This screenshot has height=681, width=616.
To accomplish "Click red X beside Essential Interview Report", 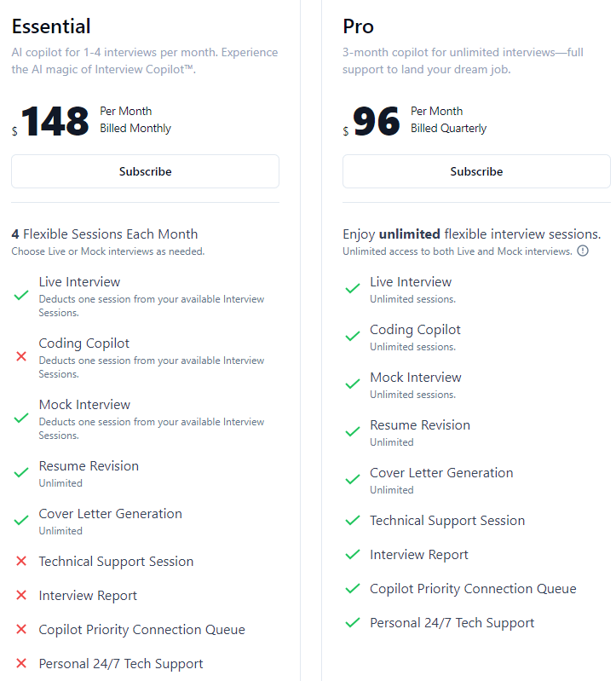I will coord(21,595).
